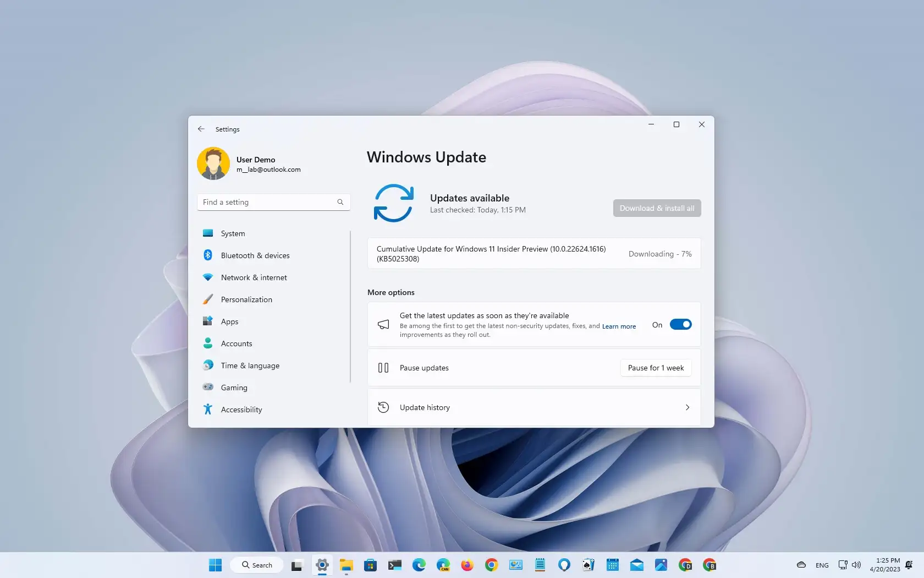Click the Update history clock icon
Screen dimensions: 924x578
(383, 407)
